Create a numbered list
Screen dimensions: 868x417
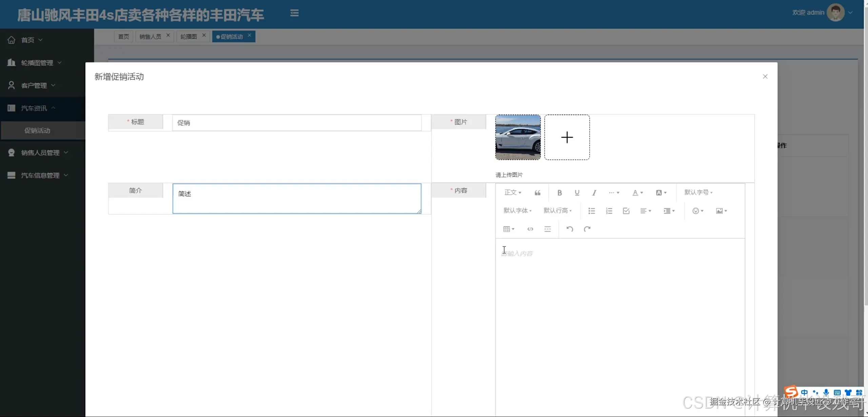pos(609,211)
